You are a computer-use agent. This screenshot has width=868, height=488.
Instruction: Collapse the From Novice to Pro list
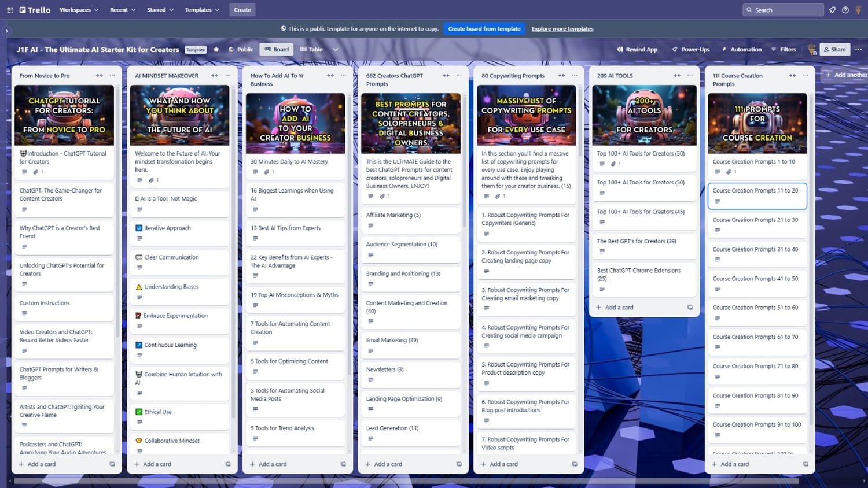tap(99, 76)
